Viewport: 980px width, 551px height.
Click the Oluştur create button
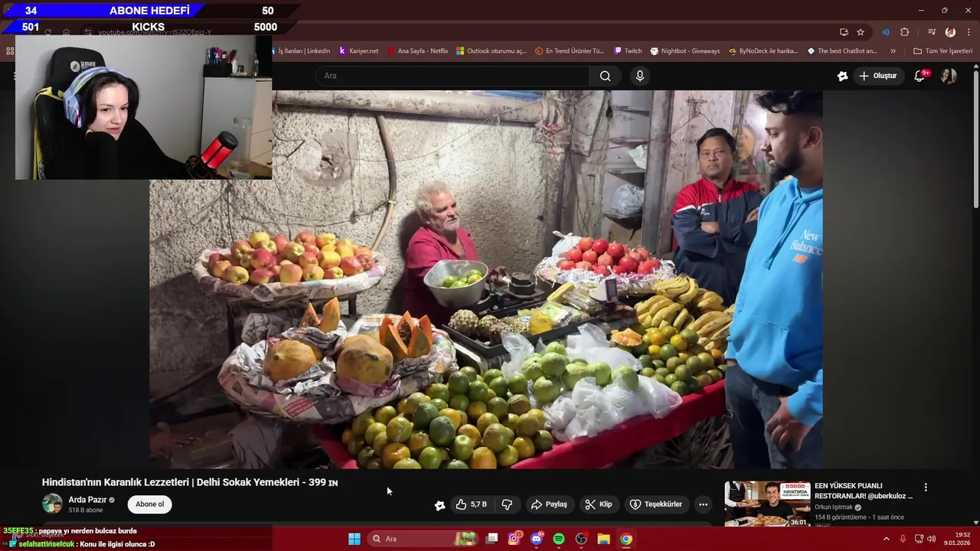pyautogui.click(x=877, y=76)
